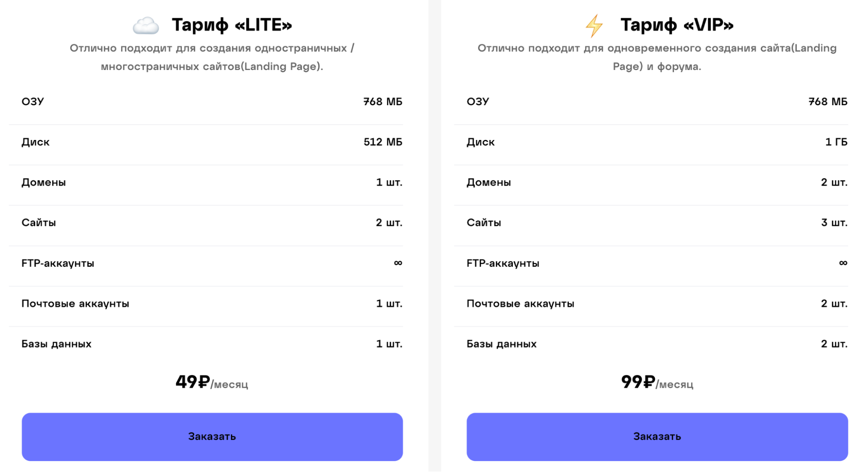Click the 3 шт. Сайты value in VIP
Screen dimensions: 868x472
pyautogui.click(x=834, y=223)
